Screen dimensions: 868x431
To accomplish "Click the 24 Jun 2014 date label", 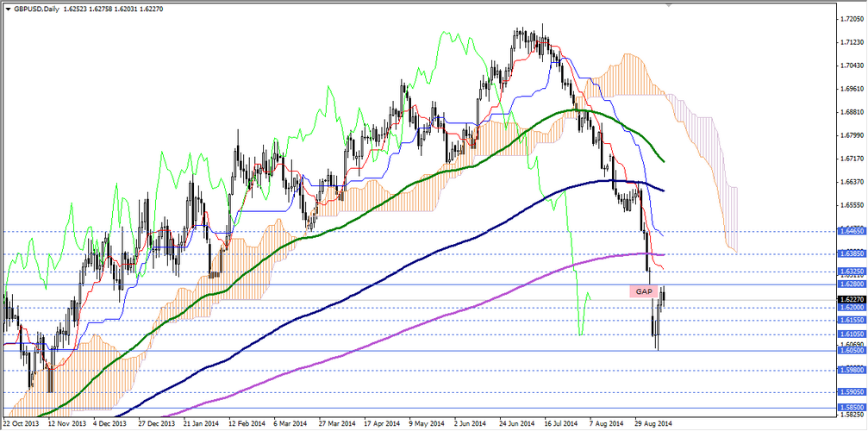I will [x=519, y=423].
